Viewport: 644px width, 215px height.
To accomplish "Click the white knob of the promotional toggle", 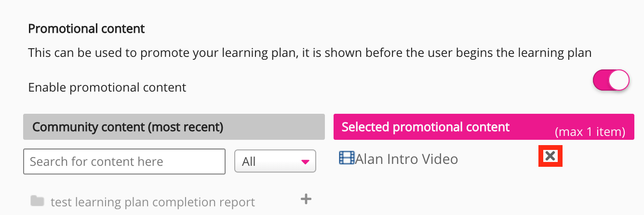I will point(619,81).
